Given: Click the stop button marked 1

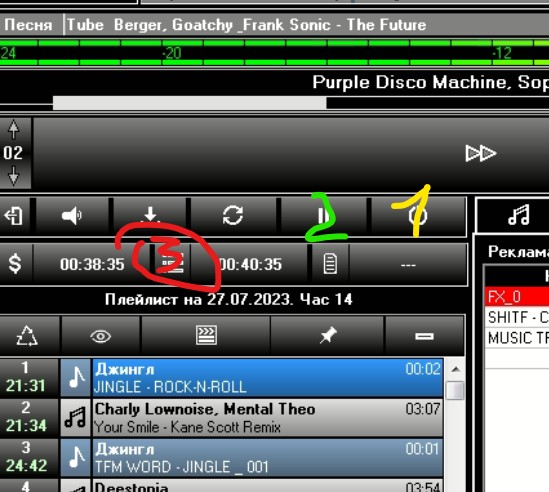Looking at the screenshot, I should [x=418, y=216].
